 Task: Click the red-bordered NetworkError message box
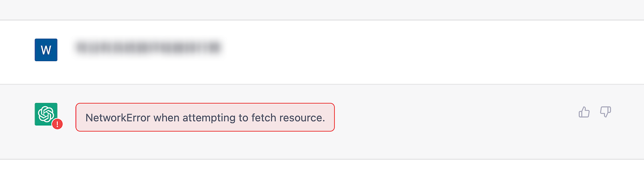coord(205,117)
